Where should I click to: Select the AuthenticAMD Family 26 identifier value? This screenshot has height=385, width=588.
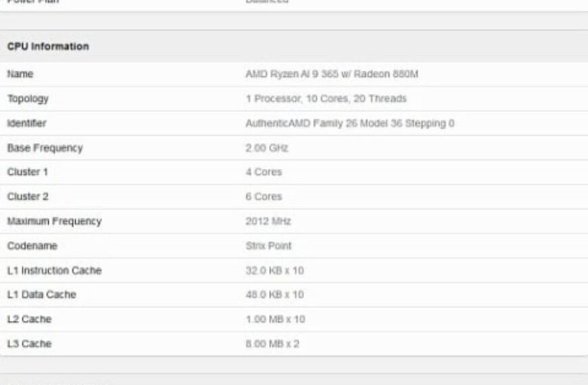coord(350,124)
